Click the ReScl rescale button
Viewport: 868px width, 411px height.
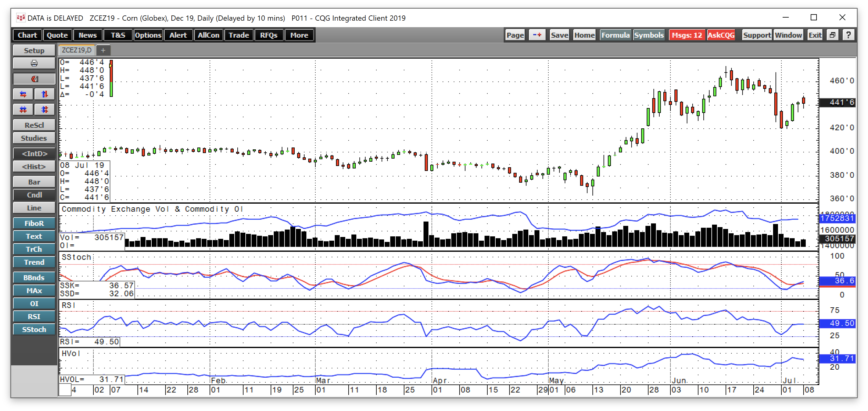[x=34, y=125]
